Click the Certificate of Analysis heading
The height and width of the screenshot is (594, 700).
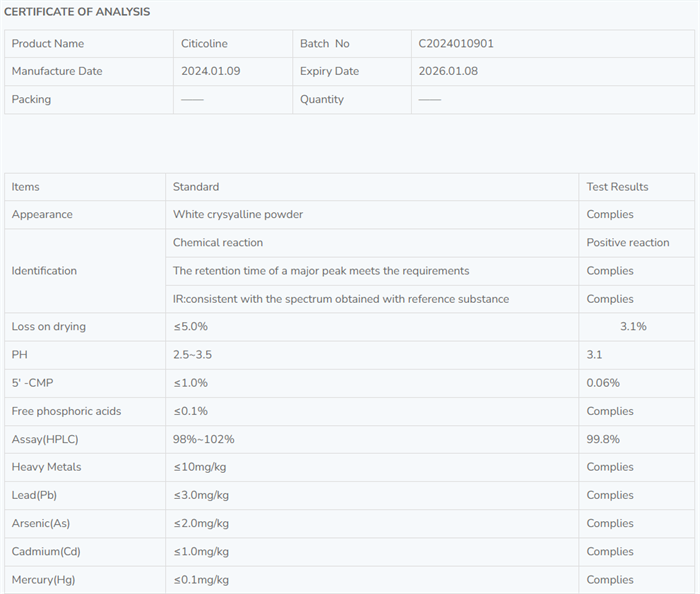[x=77, y=12]
